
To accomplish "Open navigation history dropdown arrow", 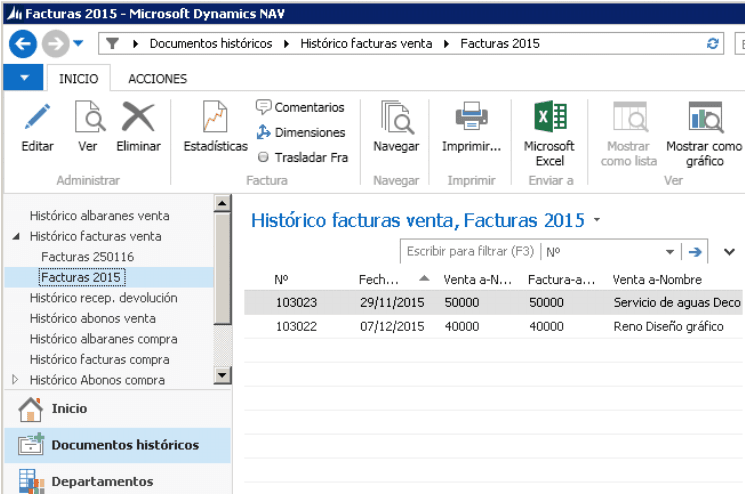I will point(78,43).
